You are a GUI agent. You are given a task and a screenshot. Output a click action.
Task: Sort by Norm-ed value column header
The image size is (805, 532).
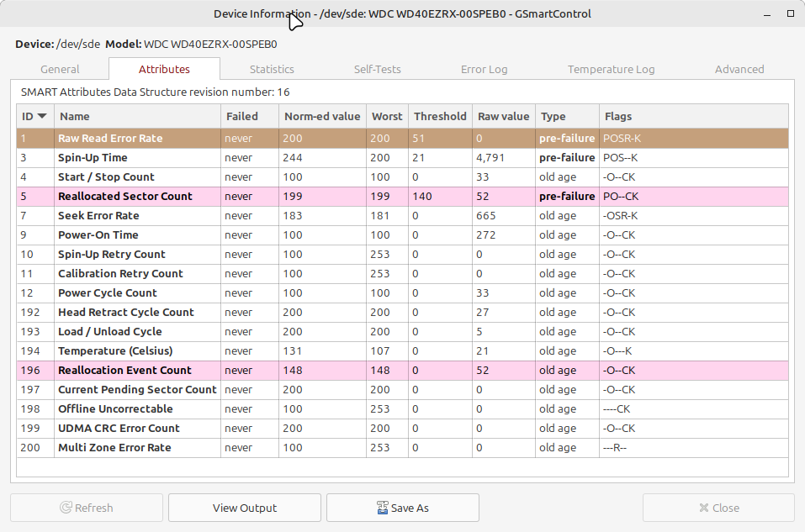[322, 117]
